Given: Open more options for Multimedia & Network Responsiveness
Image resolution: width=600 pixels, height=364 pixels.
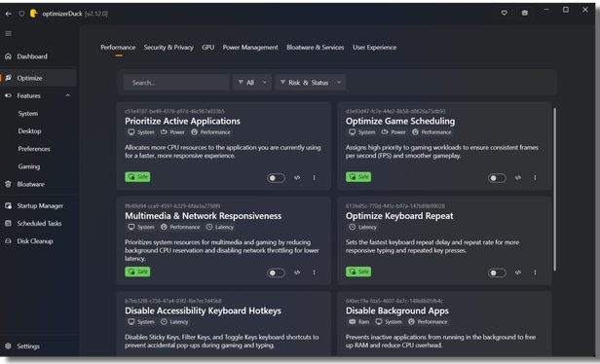Looking at the screenshot, I should point(315,273).
